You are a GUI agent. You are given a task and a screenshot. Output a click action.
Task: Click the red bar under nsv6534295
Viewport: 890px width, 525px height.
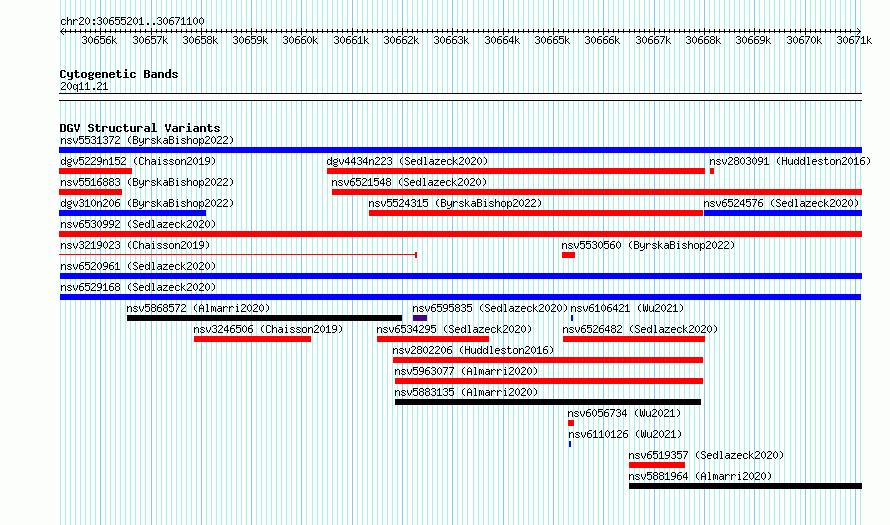point(433,339)
